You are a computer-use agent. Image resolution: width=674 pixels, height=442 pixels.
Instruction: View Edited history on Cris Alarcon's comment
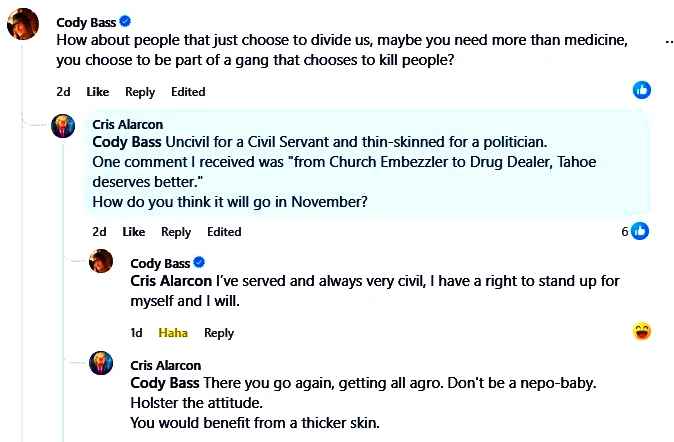click(x=224, y=232)
